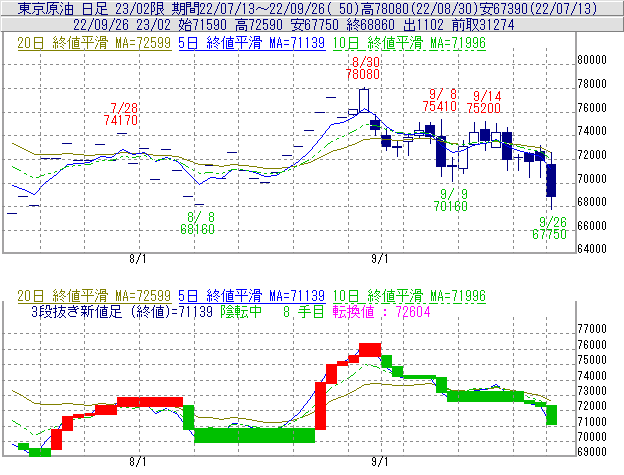This screenshot has width=624, height=475.
Task: Click the tall red block at lower chart peak
Action: pos(370,350)
